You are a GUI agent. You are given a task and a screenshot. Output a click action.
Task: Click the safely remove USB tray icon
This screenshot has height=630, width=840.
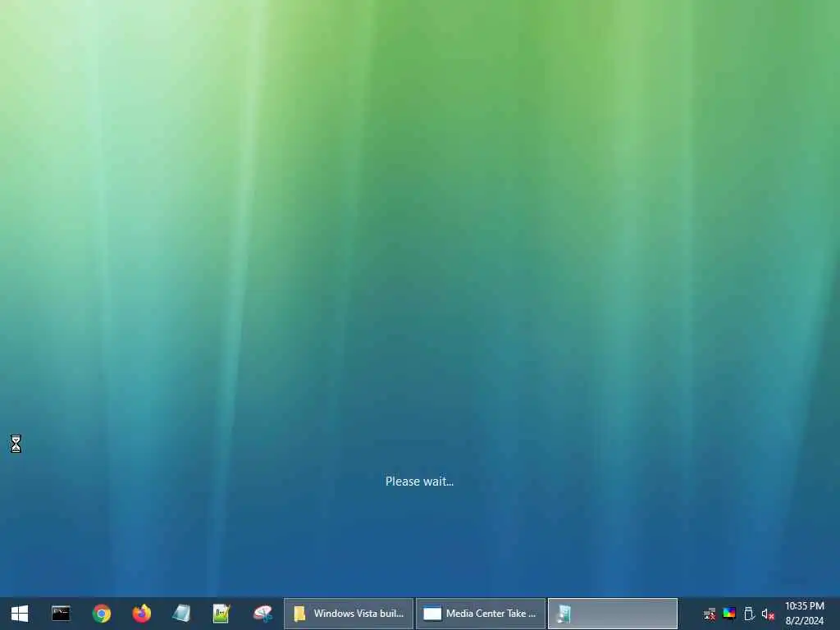click(749, 614)
